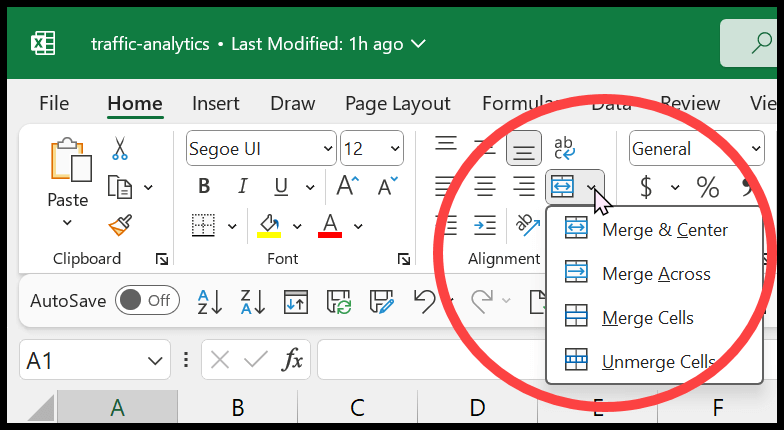
Task: Click the Sort A to Z icon
Action: pos(209,301)
